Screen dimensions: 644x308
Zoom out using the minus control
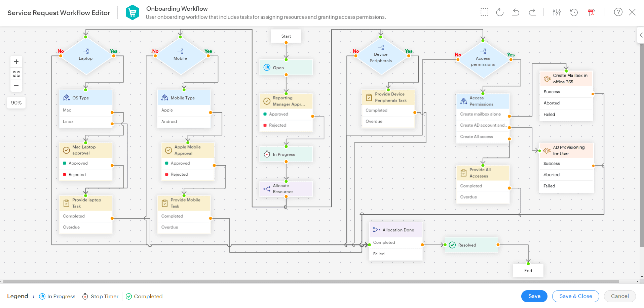tap(16, 86)
